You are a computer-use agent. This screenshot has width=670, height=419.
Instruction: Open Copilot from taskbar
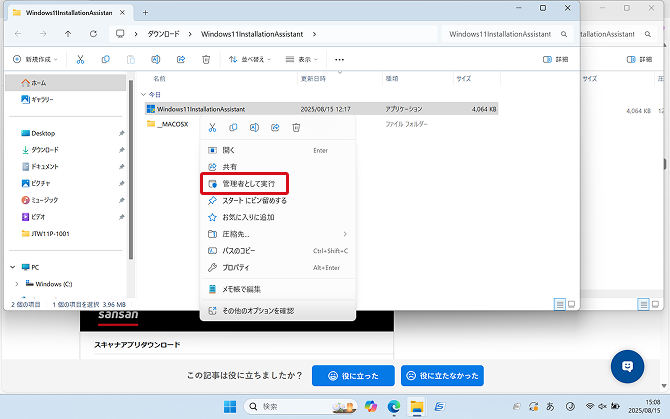[370, 407]
